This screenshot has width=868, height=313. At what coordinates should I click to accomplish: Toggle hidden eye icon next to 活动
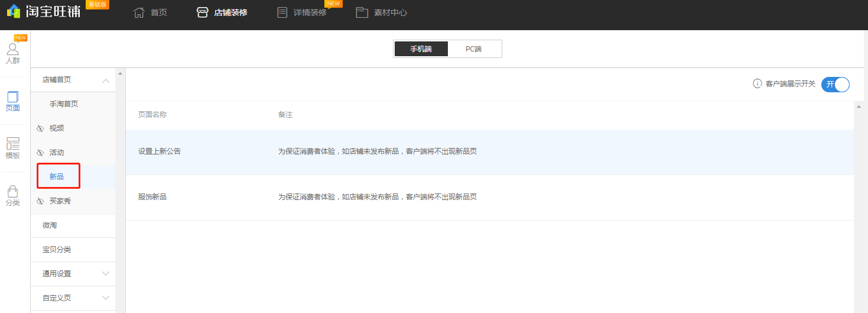40,153
